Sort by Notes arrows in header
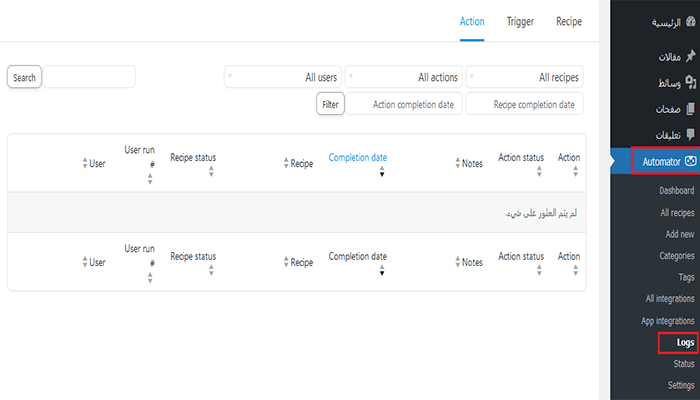Image resolution: width=700 pixels, height=400 pixels. pyautogui.click(x=458, y=163)
